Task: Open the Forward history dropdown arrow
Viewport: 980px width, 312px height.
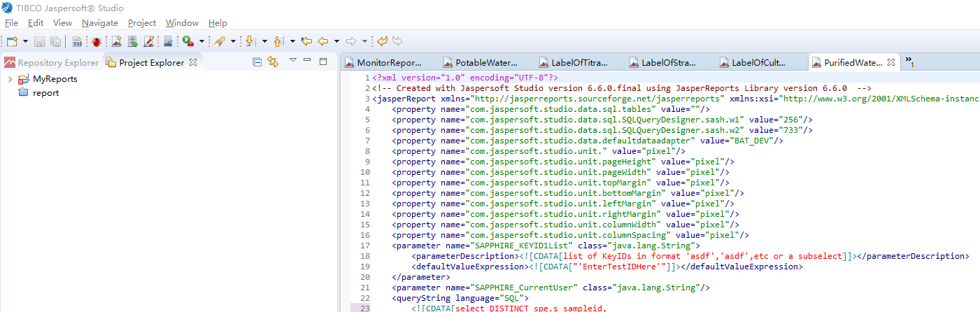Action: (365, 41)
